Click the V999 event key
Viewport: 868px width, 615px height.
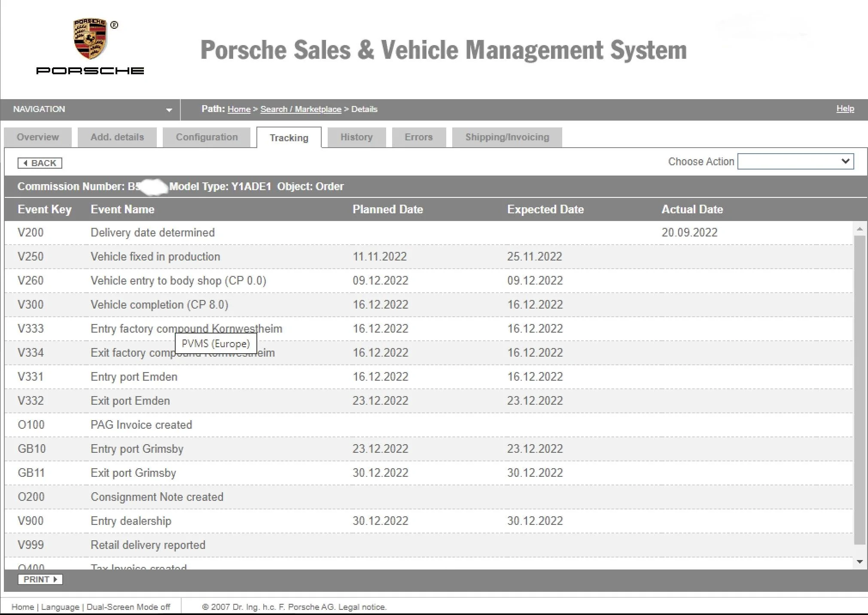click(x=30, y=545)
